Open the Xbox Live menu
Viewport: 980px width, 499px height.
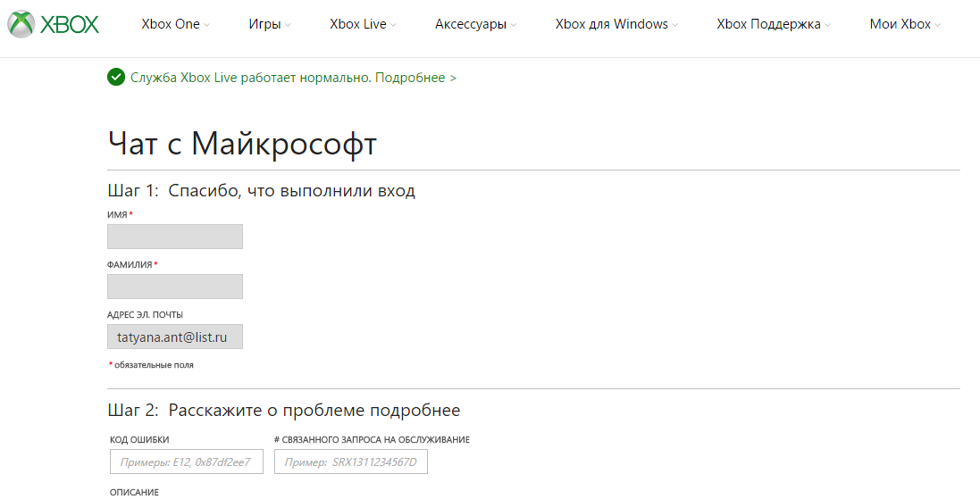[358, 24]
